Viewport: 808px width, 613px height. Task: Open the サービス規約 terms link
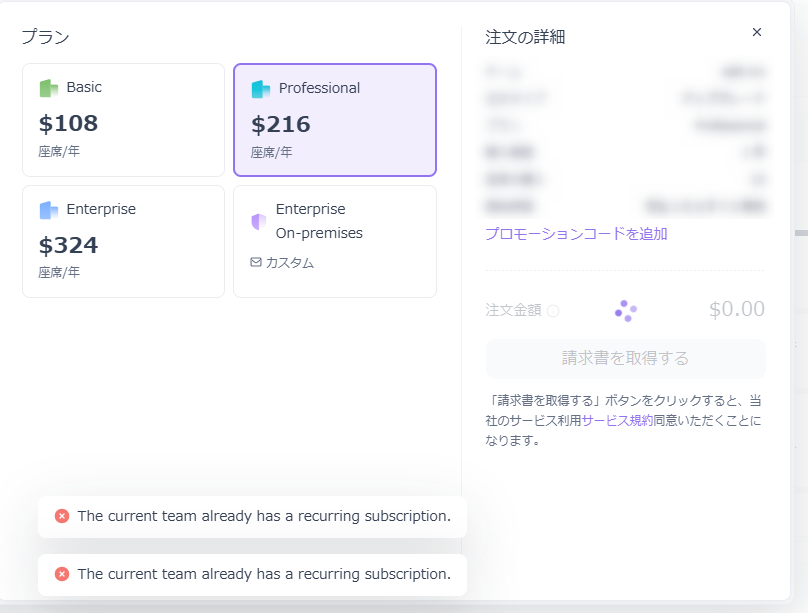[x=617, y=421]
